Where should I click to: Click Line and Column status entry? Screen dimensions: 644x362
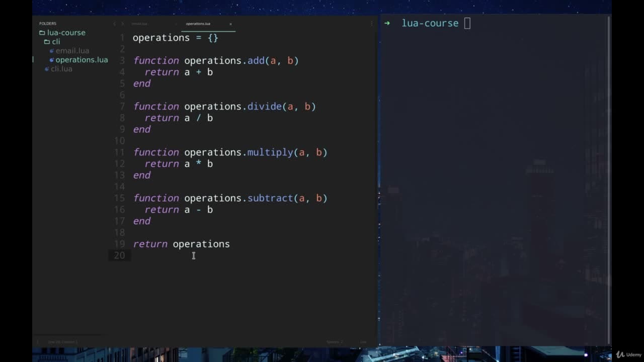[x=62, y=342]
